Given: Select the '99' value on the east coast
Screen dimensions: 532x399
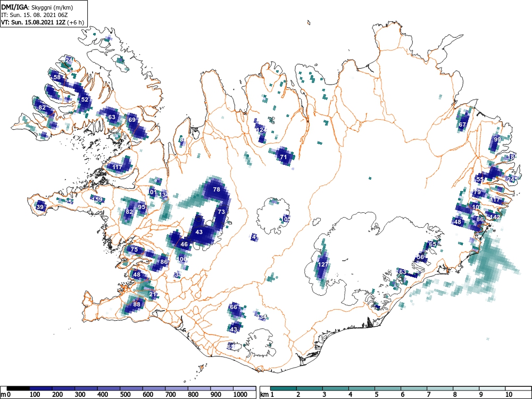Looking at the screenshot, I should [497, 139].
